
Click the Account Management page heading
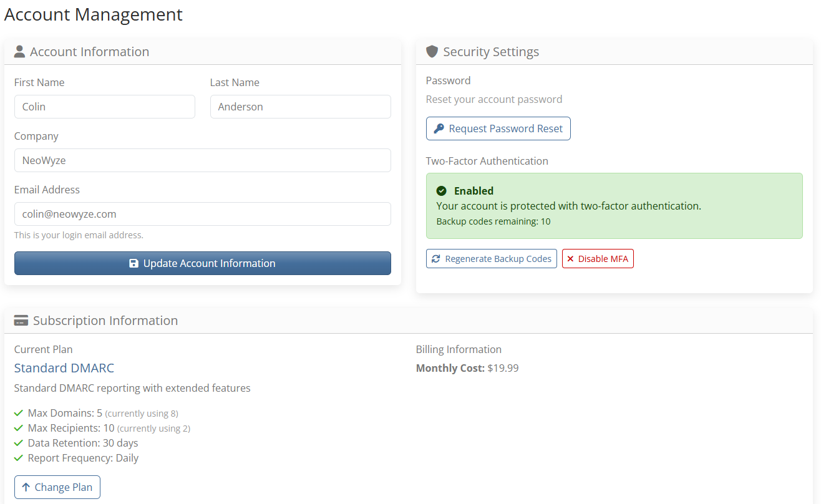tap(94, 14)
